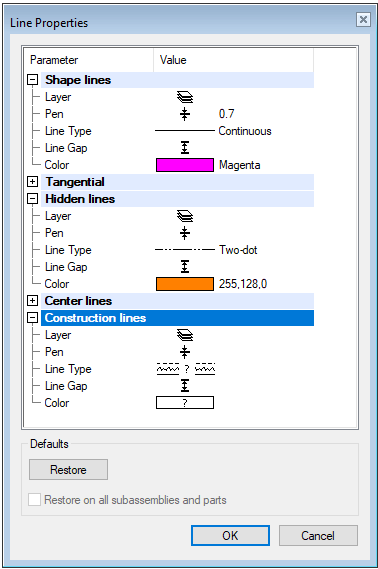Click the Pen icon under Shape lines
This screenshot has width=378, height=569.
(185, 114)
